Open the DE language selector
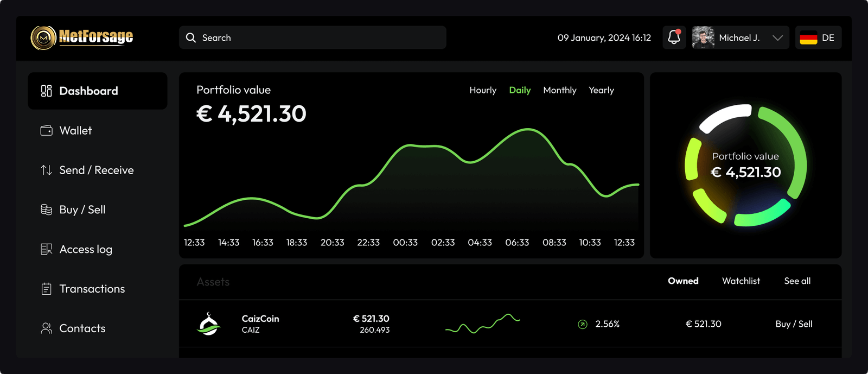The image size is (868, 374). (x=818, y=38)
